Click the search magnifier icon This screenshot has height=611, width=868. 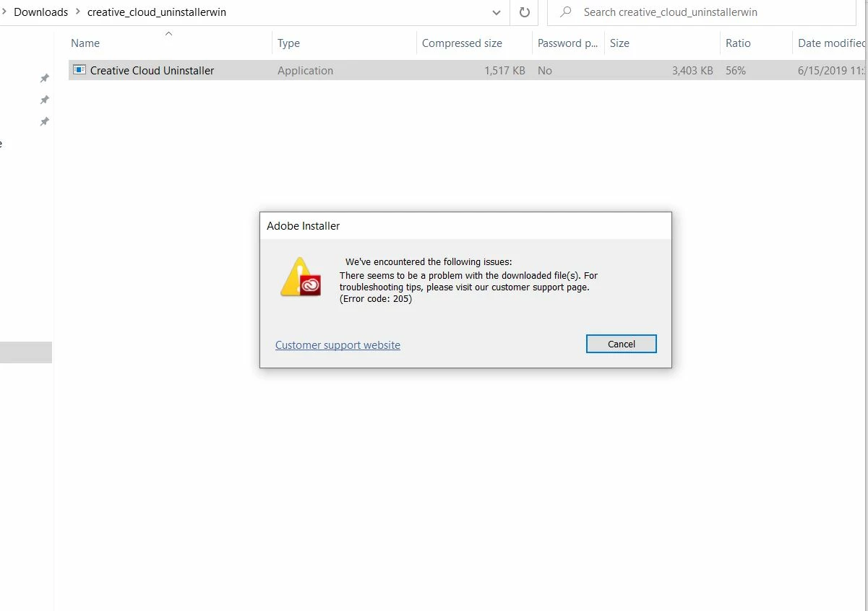point(567,12)
